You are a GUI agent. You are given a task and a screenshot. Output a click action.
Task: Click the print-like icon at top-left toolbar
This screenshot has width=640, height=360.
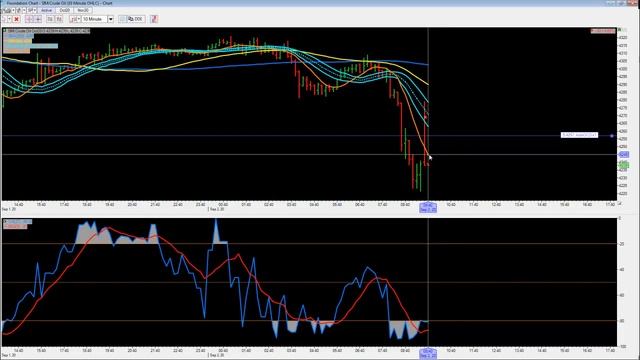click(x=7, y=10)
